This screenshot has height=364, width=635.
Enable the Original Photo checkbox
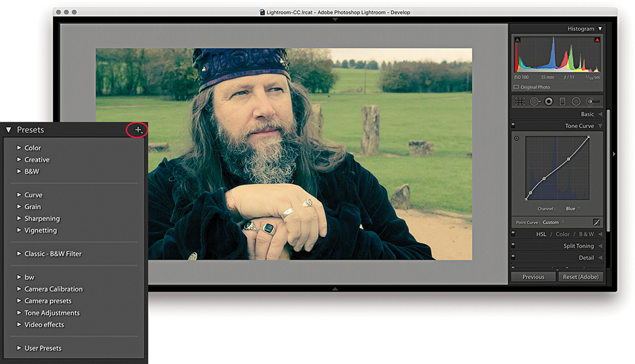pyautogui.click(x=516, y=87)
